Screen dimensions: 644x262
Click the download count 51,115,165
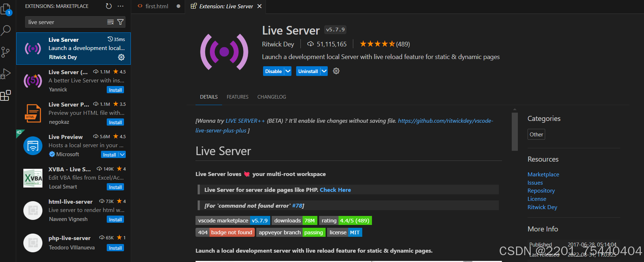(327, 44)
